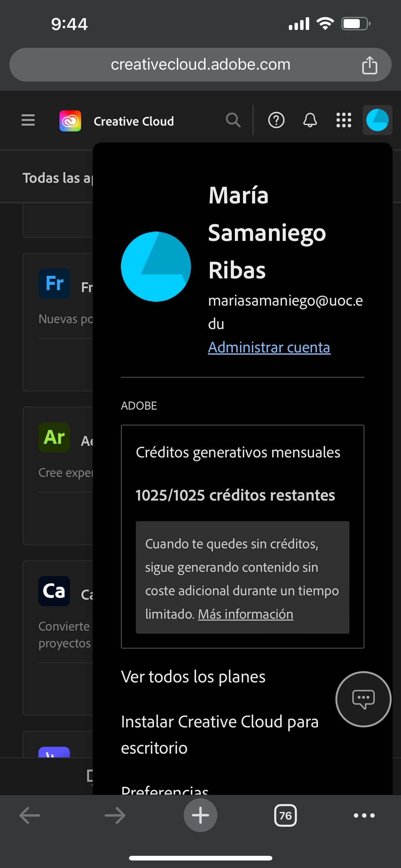Image resolution: width=401 pixels, height=868 pixels.
Task: Tap the Convierte proyectos Capture description
Action: click(65, 635)
